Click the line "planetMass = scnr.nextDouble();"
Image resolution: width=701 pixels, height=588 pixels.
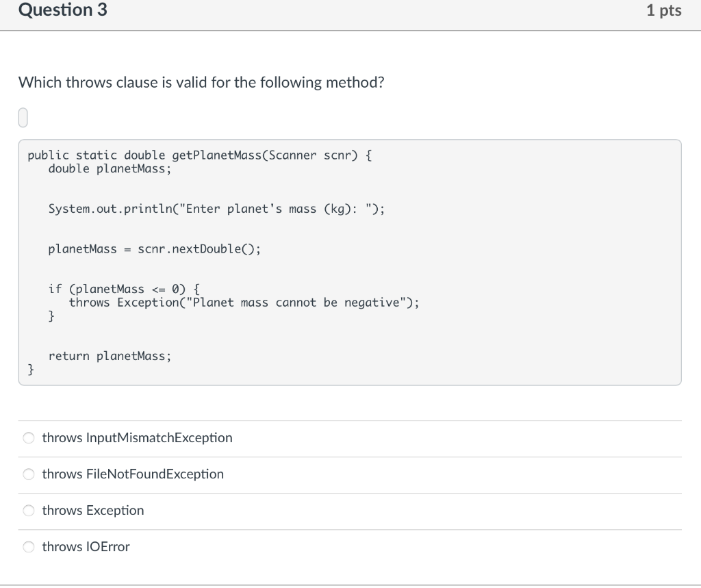(x=154, y=248)
